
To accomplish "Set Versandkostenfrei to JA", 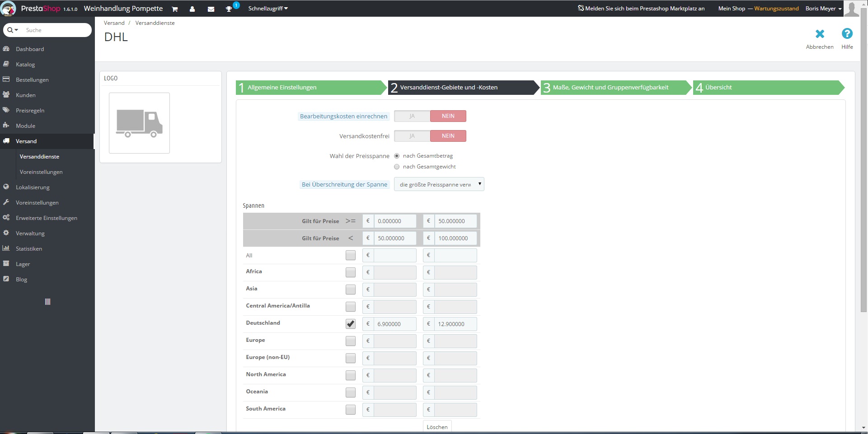I will [x=412, y=136].
